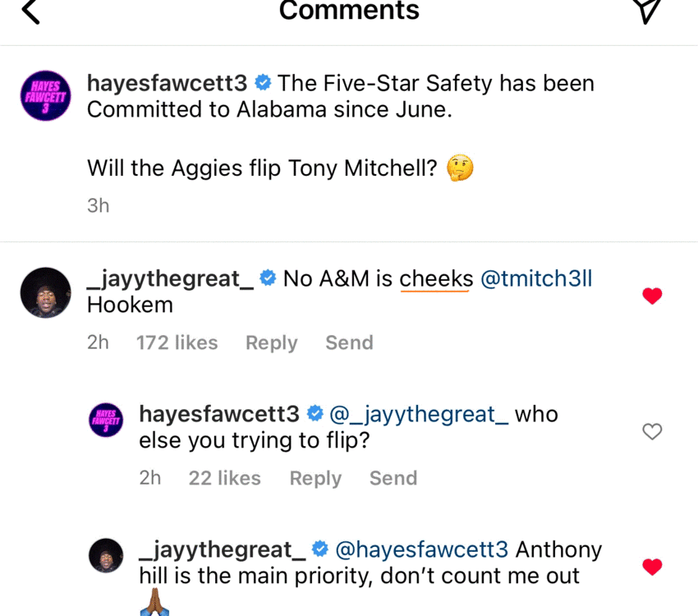View the 172 likes on the first comment

[x=177, y=342]
